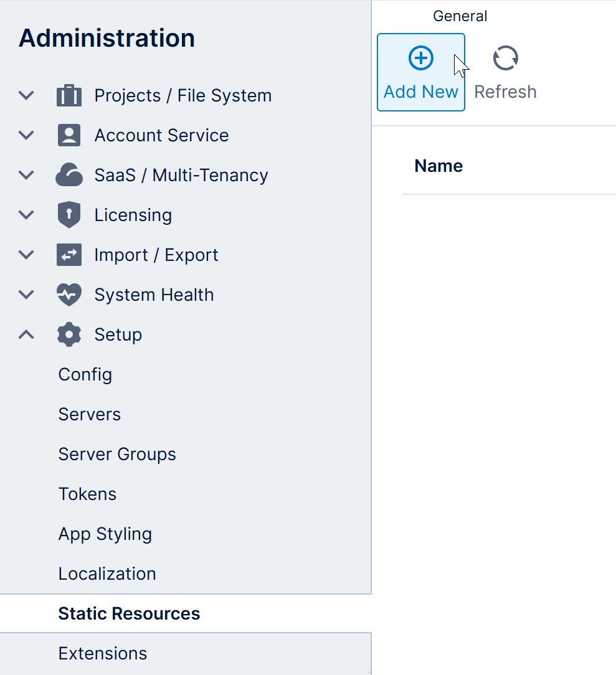Click the SaaS / Multi-Tenancy cloud icon
The height and width of the screenshot is (675, 616).
(x=69, y=176)
